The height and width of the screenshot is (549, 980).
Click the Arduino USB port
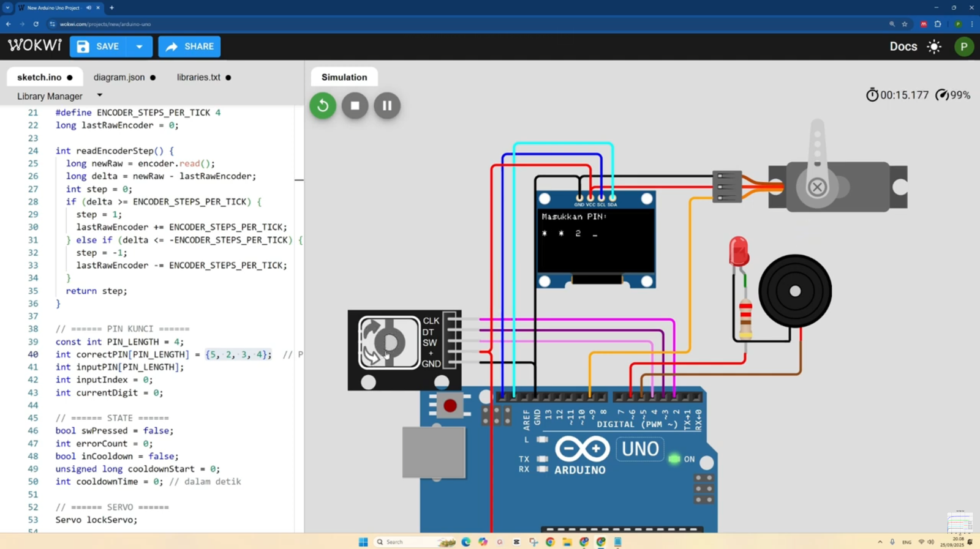click(434, 452)
